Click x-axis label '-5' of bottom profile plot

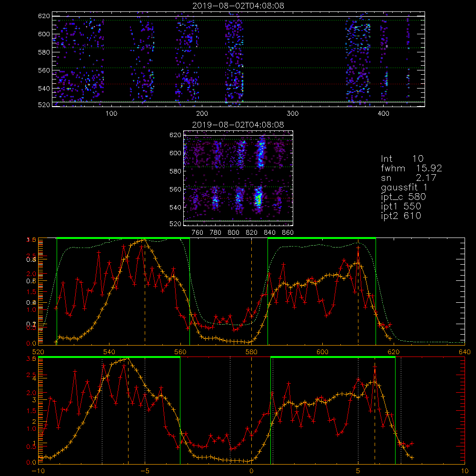pos(145,471)
